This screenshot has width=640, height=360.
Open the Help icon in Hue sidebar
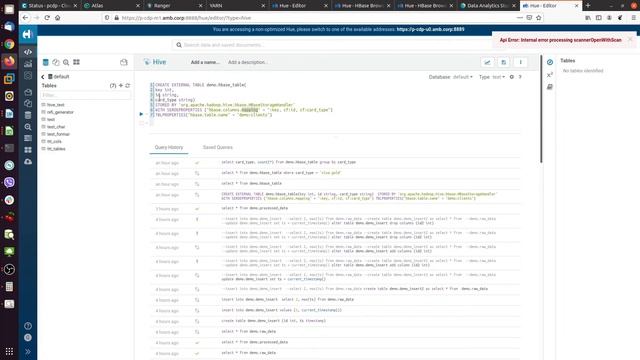click(28, 326)
